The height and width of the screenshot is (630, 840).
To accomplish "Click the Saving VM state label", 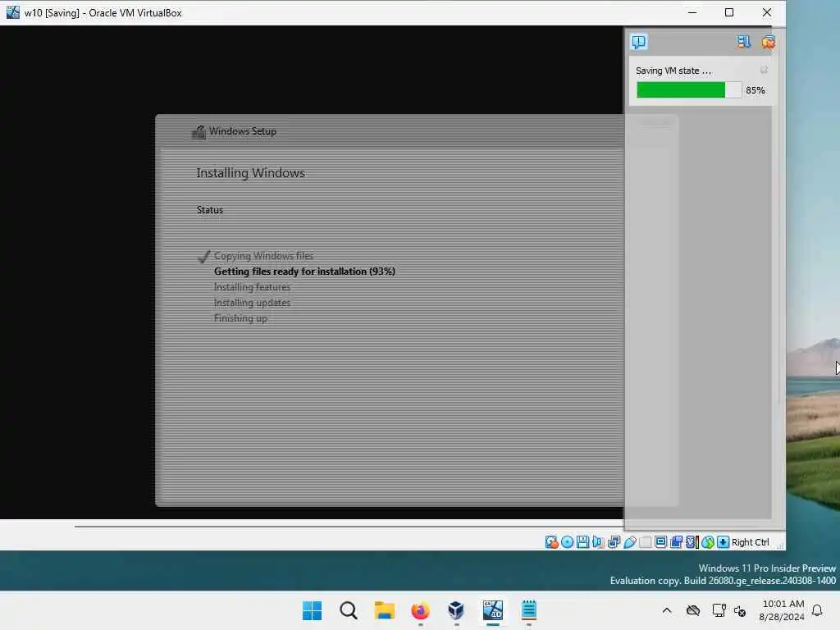I will point(673,71).
